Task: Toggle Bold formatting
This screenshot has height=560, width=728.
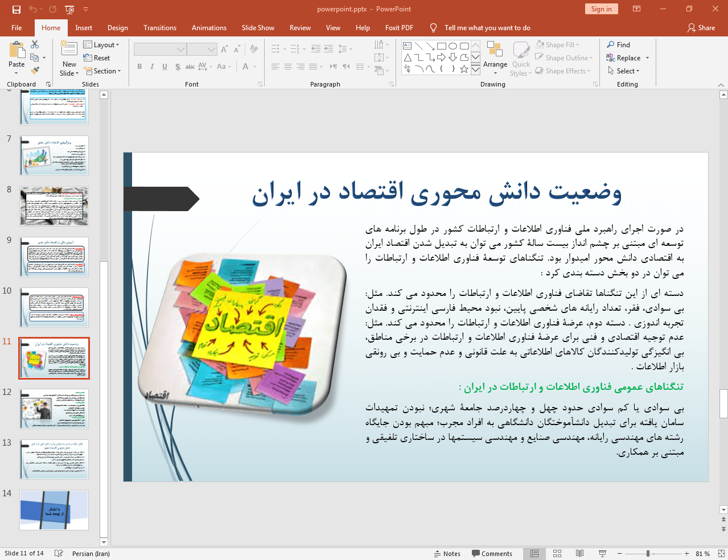Action: pos(139,67)
